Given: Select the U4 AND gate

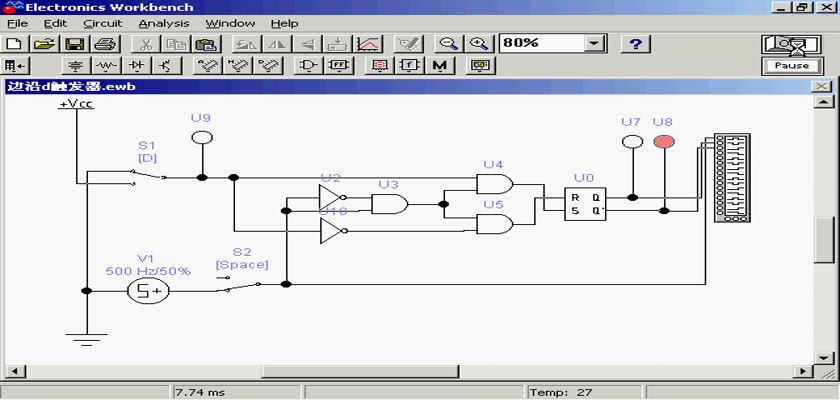Looking at the screenshot, I should 494,184.
